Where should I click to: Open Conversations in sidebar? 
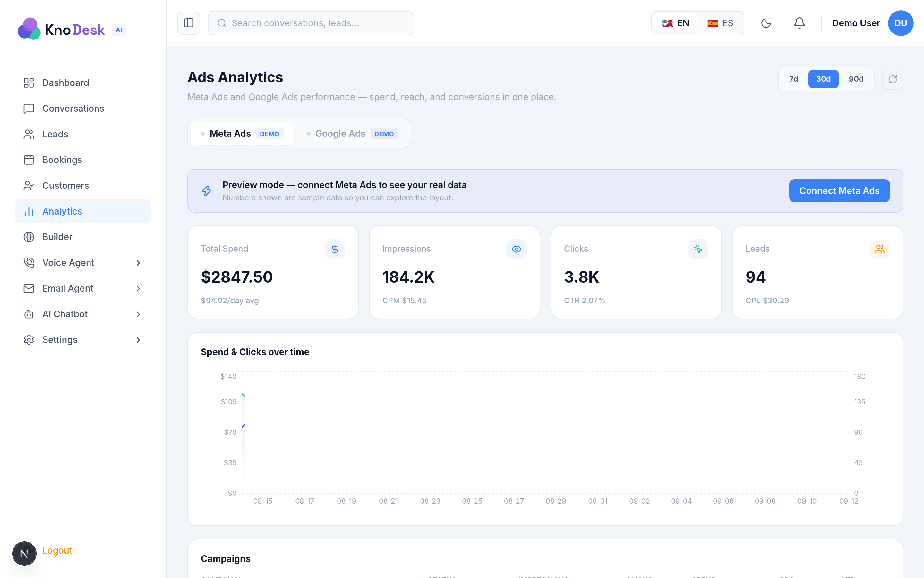pos(83,109)
